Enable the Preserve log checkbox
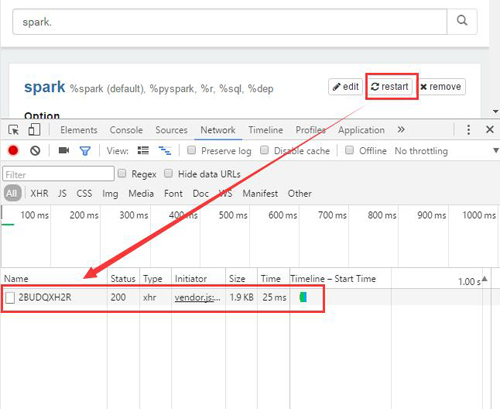 click(x=191, y=150)
